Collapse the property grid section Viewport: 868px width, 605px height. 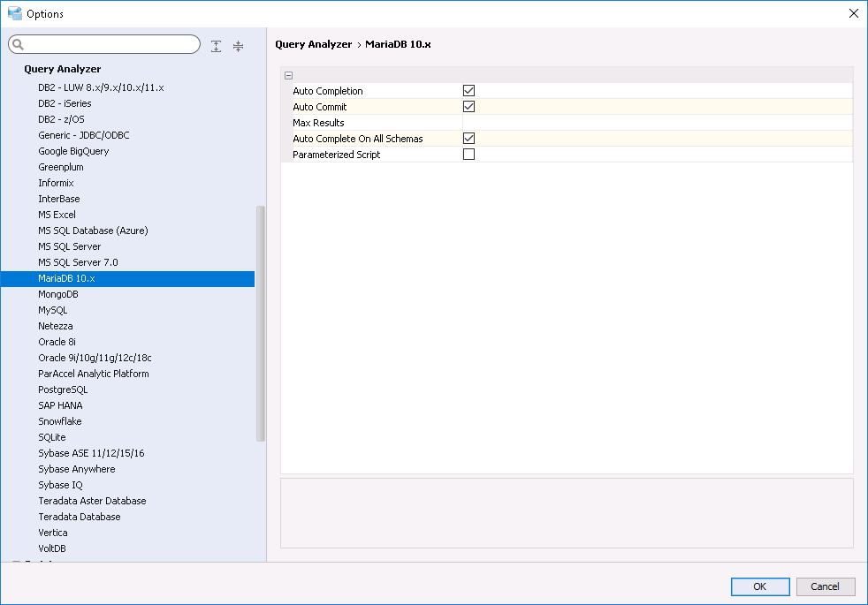tap(288, 76)
